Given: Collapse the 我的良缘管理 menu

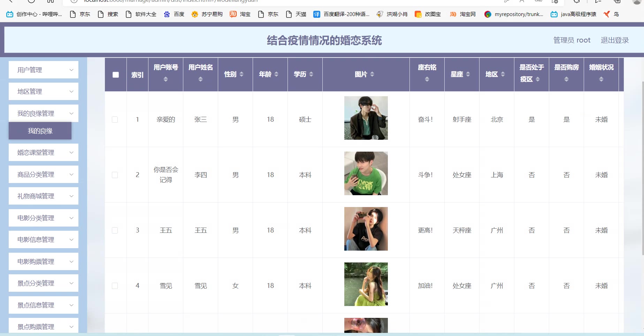Looking at the screenshot, I should [44, 113].
